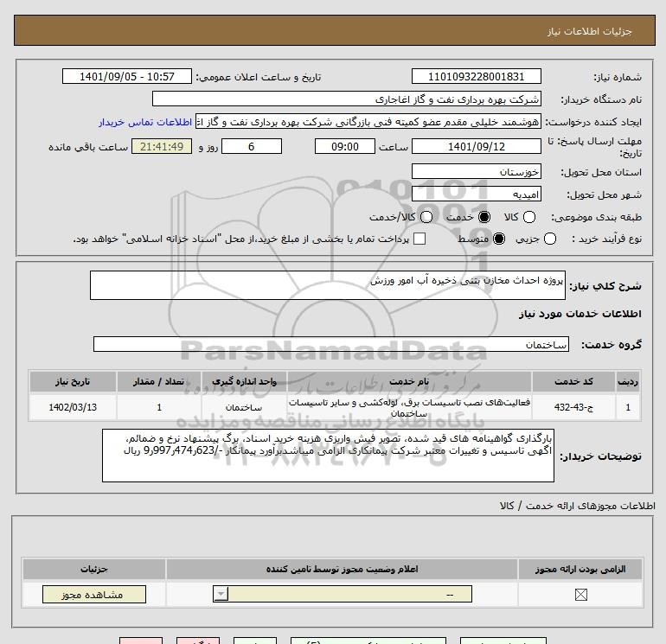Viewport: 666px width, 644px height.
Task: Select the کالا/خدمت radio button
Action: pyautogui.click(x=426, y=217)
